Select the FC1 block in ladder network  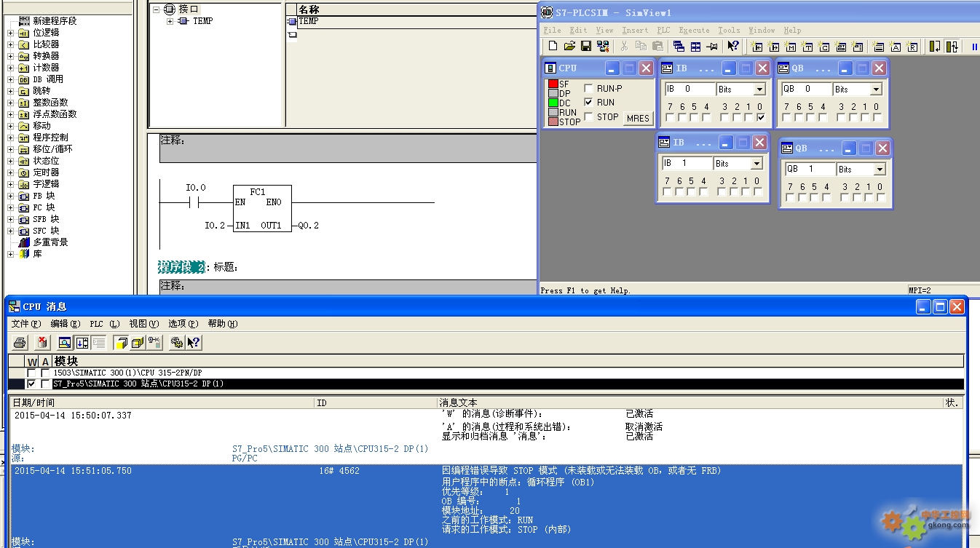pos(262,209)
